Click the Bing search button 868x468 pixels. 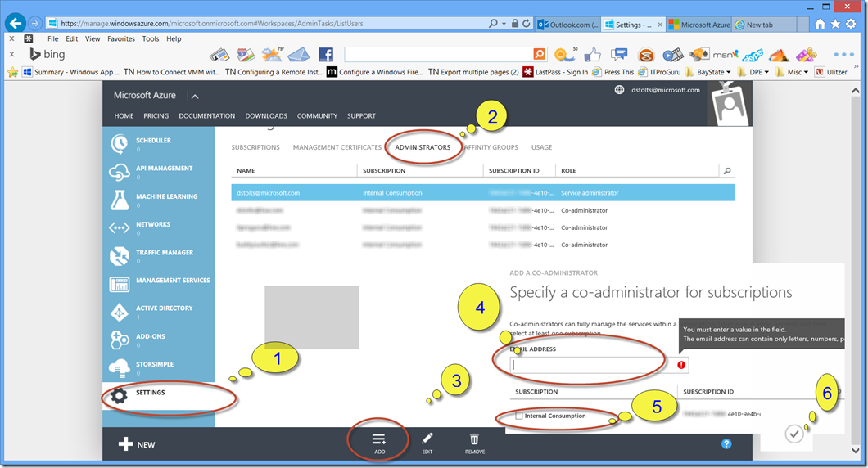[x=539, y=54]
